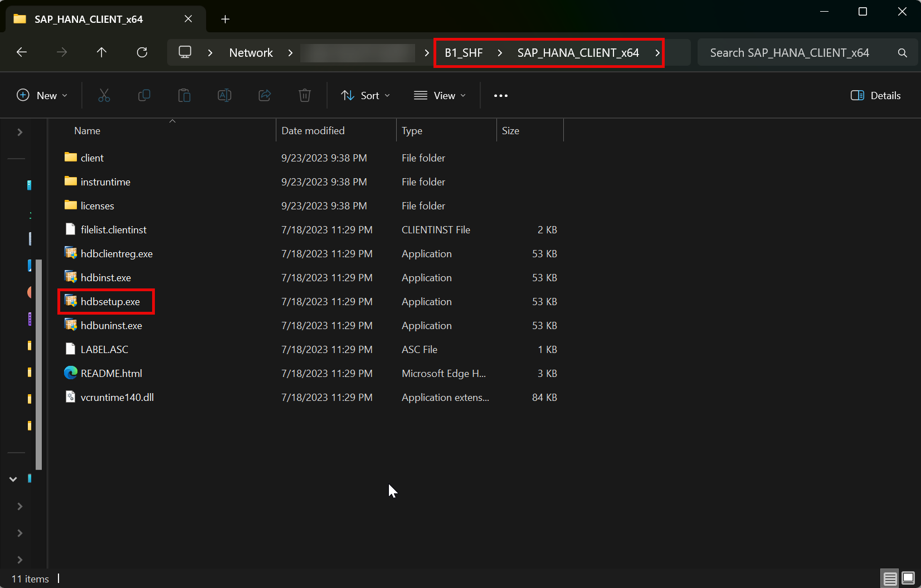Select the hdbuninst.exe application icon
The width and height of the screenshot is (921, 588).
[70, 325]
